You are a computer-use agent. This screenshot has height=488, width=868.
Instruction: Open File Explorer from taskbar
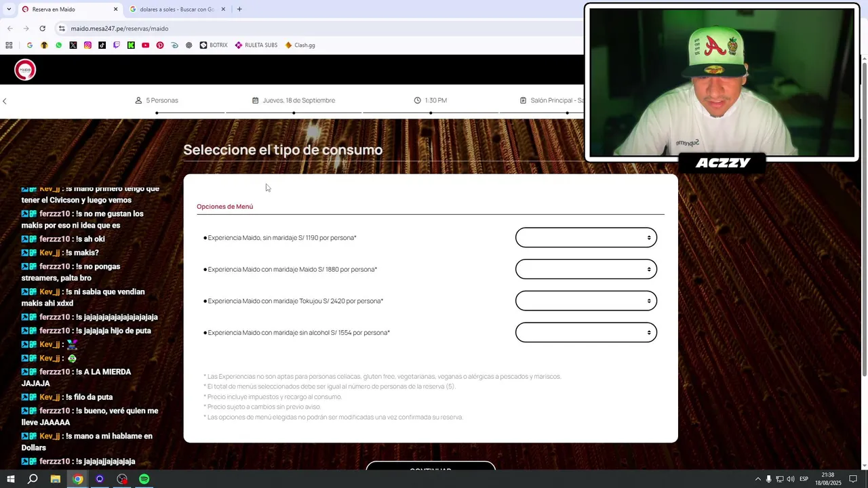pos(56,479)
